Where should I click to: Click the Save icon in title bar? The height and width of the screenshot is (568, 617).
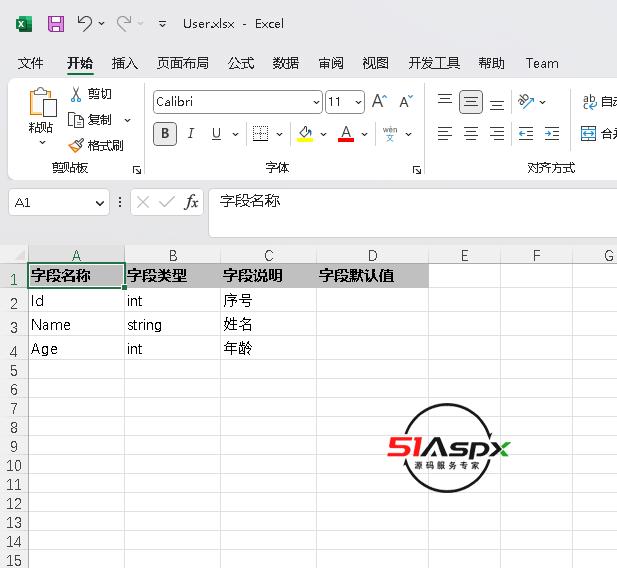pos(56,23)
